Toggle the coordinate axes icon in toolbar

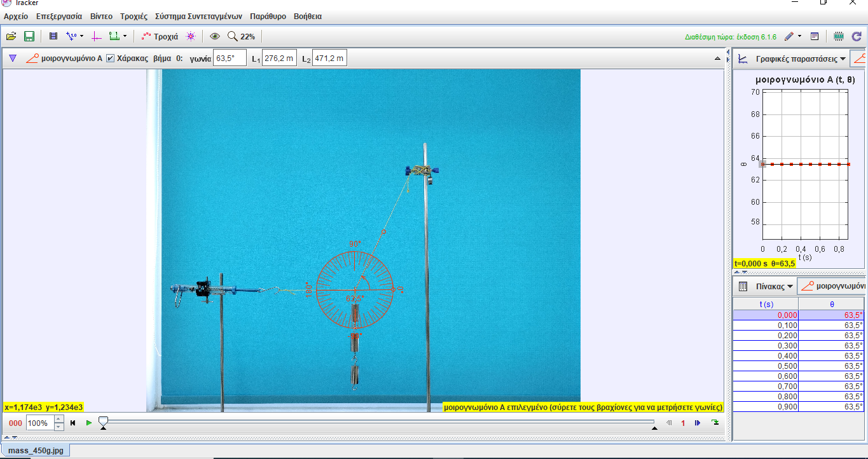97,36
